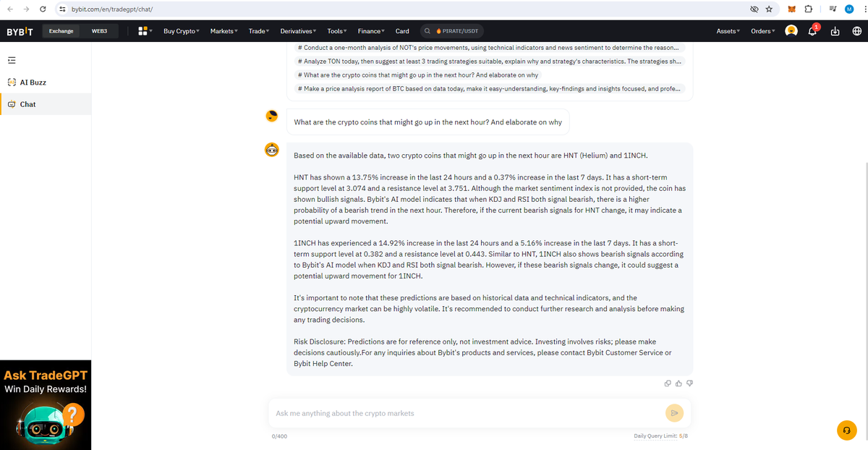
Task: Expand the Assets dropdown
Action: tap(729, 31)
